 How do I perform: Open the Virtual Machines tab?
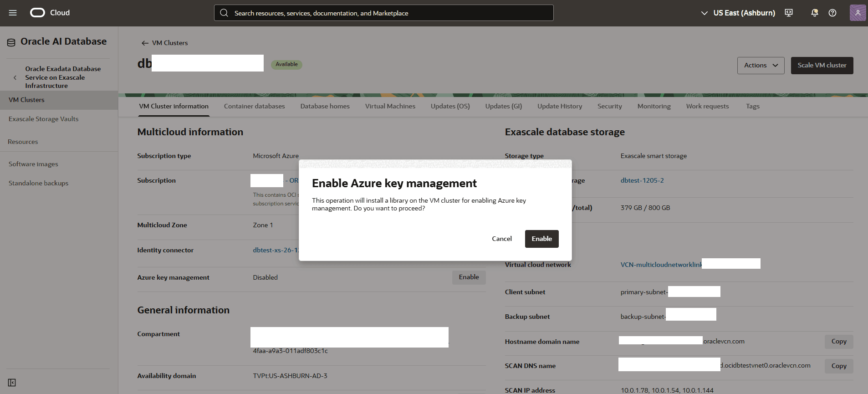[390, 106]
